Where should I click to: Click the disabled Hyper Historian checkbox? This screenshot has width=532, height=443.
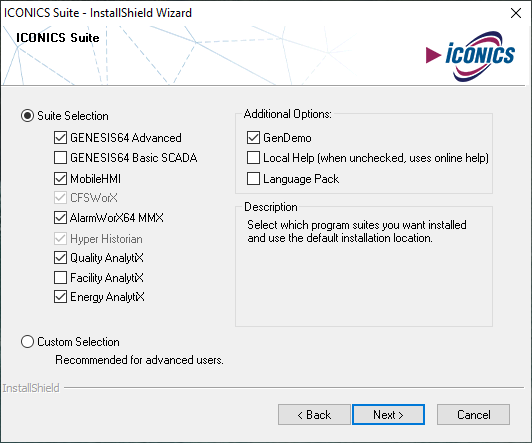click(x=60, y=239)
